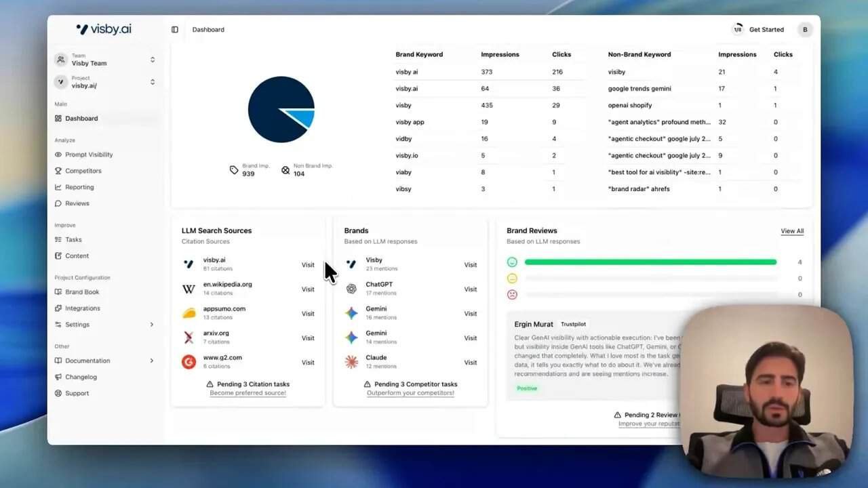Click the green positive reviews progress bar
Viewport: 868px width, 488px height.
click(650, 262)
